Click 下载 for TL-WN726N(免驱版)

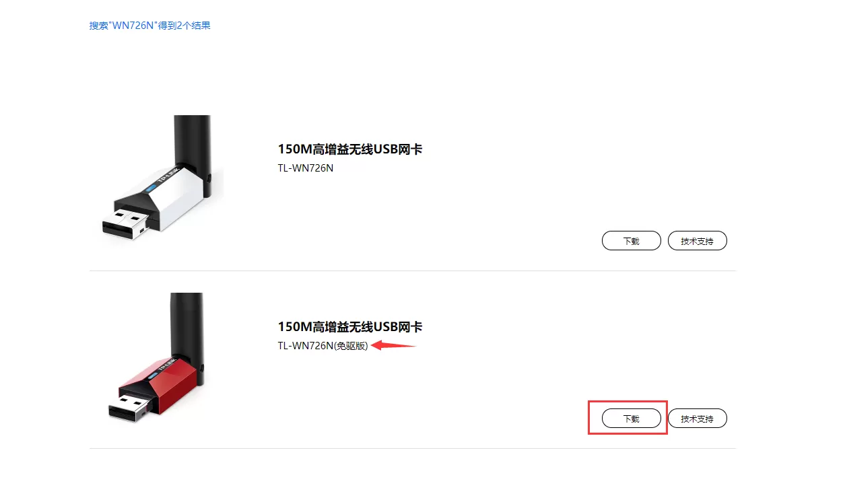tap(631, 419)
